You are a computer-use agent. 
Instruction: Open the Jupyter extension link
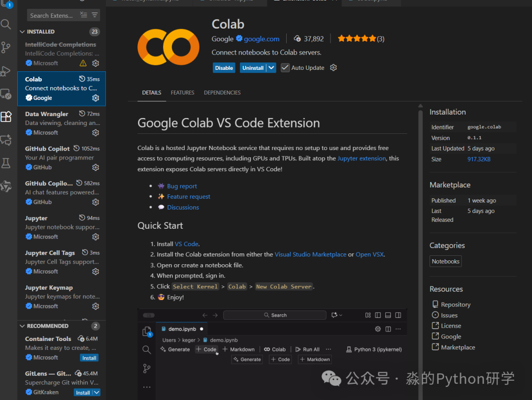tap(362, 158)
